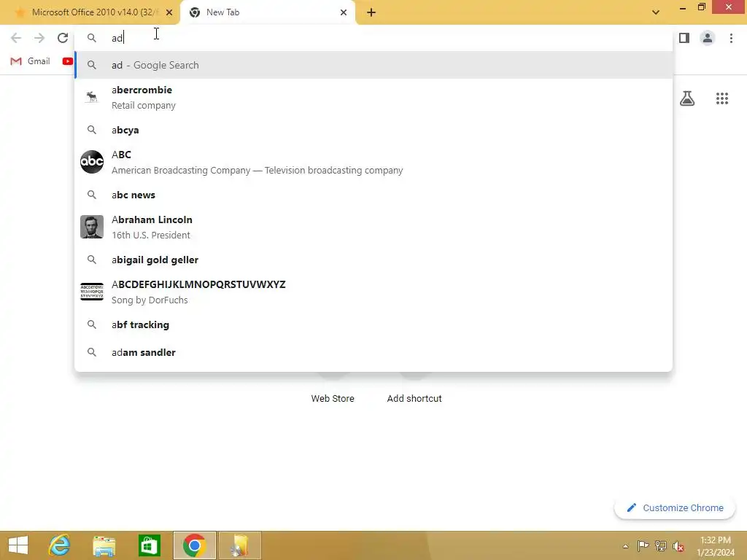Open the Chrome profile avatar
Image resolution: width=747 pixels, height=560 pixels.
click(708, 38)
